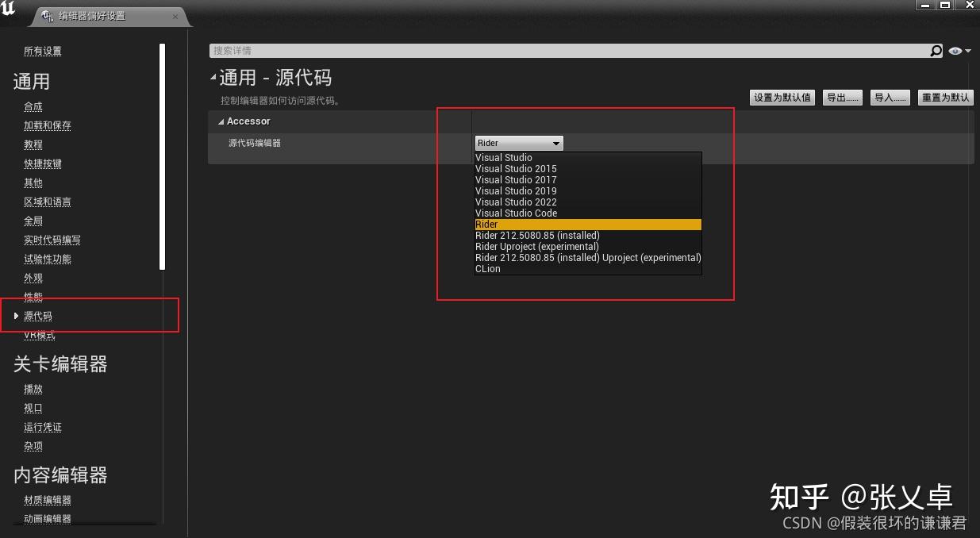The height and width of the screenshot is (538, 980).
Task: Click the 设置为默认值 button
Action: [x=782, y=98]
